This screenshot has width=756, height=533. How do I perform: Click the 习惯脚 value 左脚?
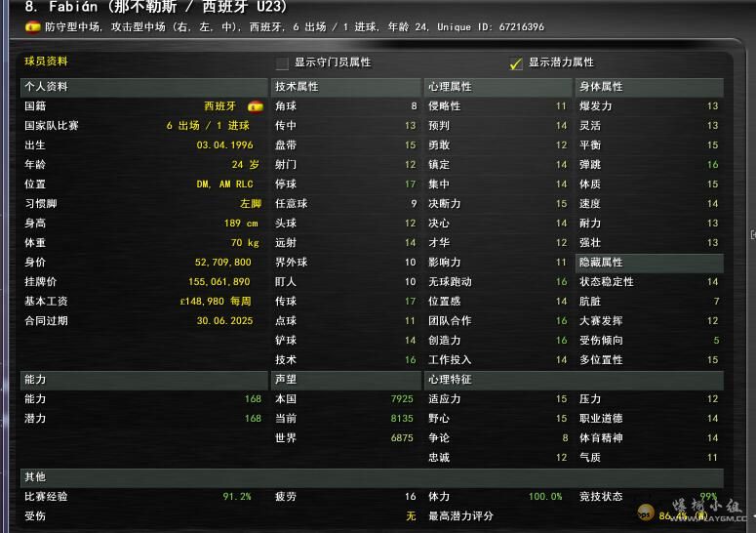pos(250,204)
